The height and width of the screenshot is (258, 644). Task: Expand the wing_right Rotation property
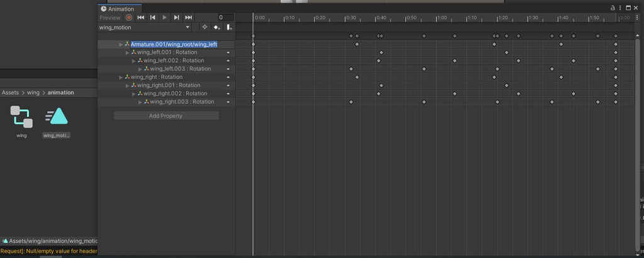pos(121,77)
